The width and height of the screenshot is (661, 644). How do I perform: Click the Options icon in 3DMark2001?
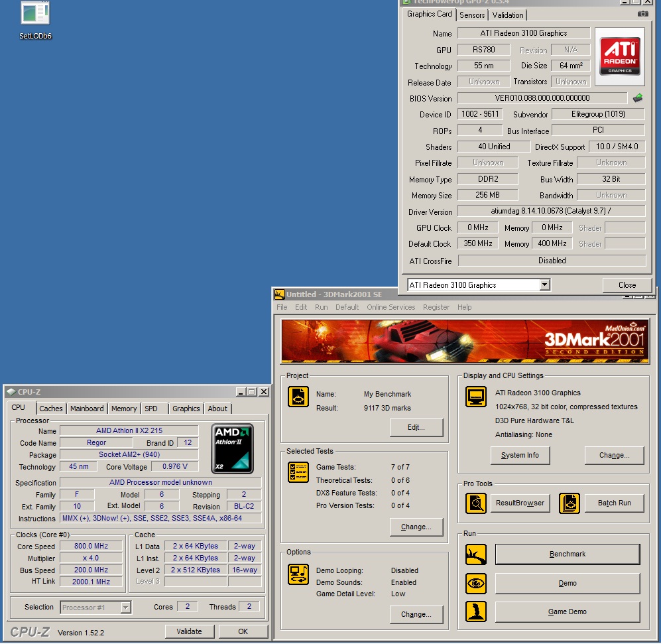(x=298, y=574)
